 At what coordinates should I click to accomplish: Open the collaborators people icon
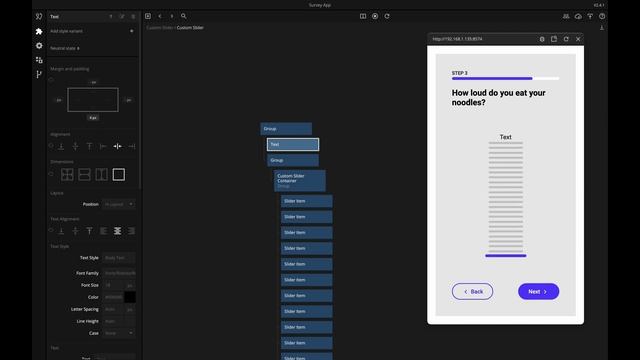pyautogui.click(x=566, y=16)
